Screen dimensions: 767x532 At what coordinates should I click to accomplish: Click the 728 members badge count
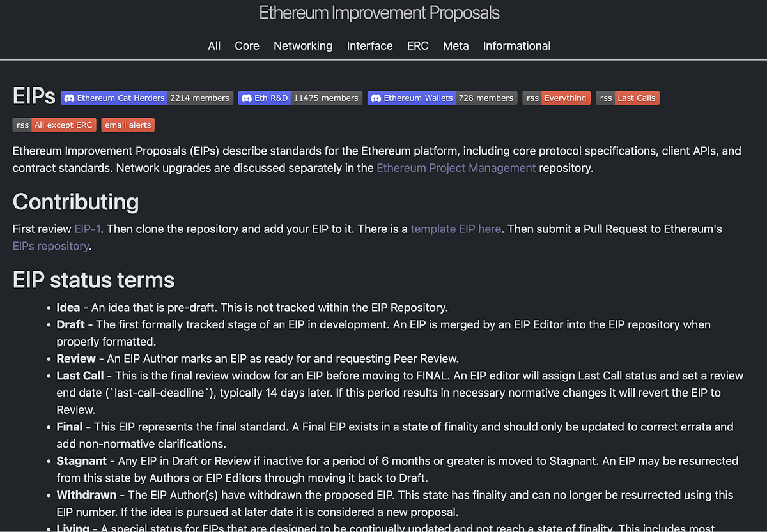486,98
